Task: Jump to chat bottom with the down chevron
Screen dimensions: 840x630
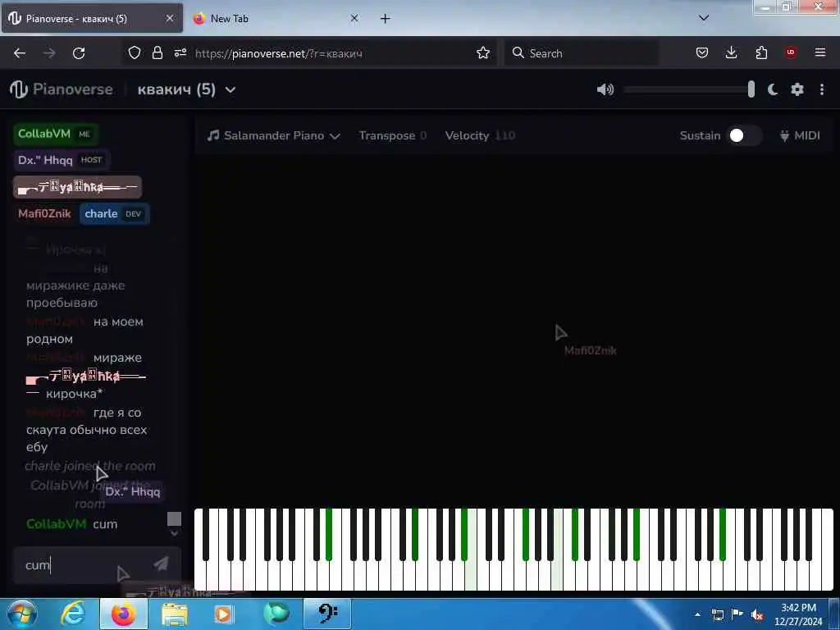Action: (174, 533)
